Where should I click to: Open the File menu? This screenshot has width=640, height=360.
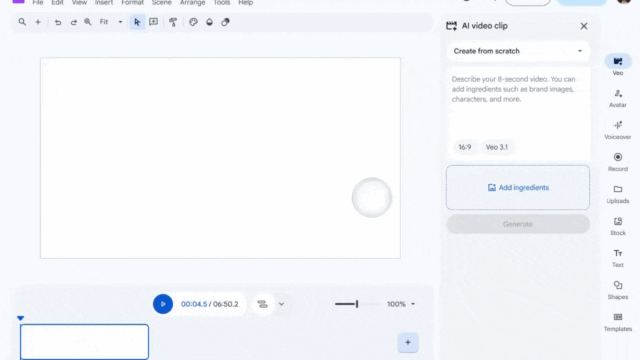pos(38,2)
